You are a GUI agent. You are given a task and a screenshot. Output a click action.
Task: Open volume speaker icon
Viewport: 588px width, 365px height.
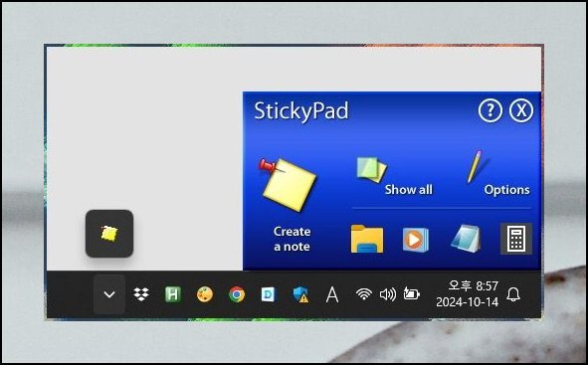coord(388,294)
